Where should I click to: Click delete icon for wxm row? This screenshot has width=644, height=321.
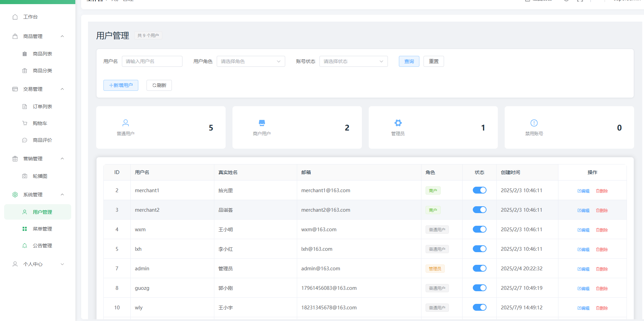tap(602, 230)
